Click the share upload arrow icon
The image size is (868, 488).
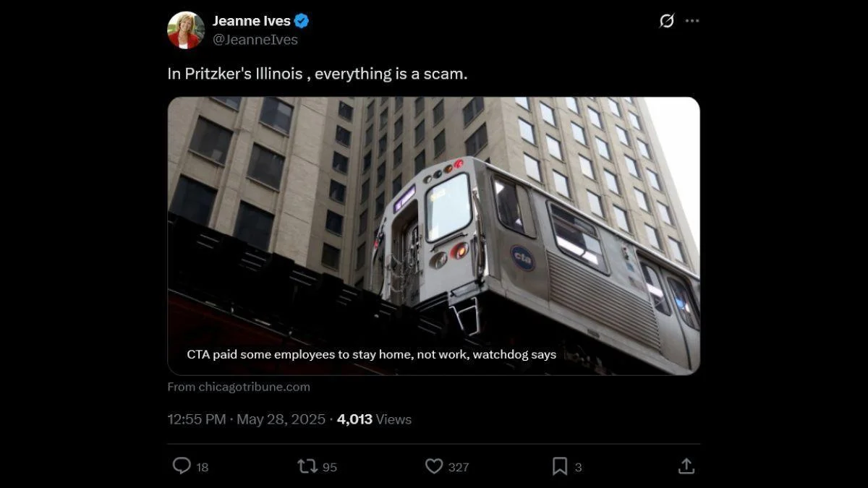pos(686,466)
